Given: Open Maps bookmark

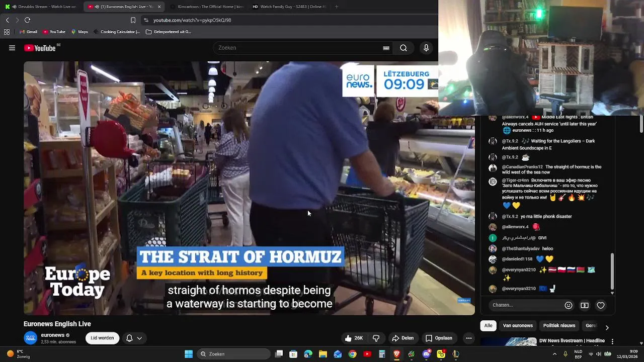Looking at the screenshot, I should point(79,32).
